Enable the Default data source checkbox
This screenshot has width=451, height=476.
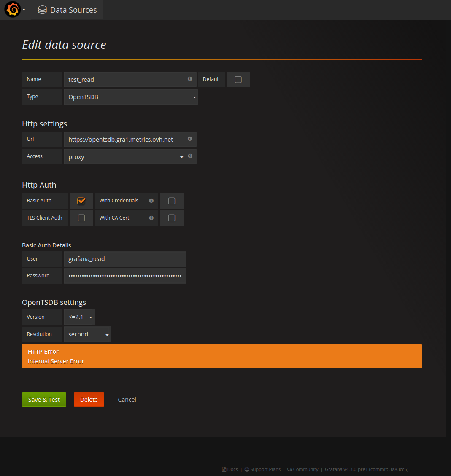pyautogui.click(x=238, y=79)
